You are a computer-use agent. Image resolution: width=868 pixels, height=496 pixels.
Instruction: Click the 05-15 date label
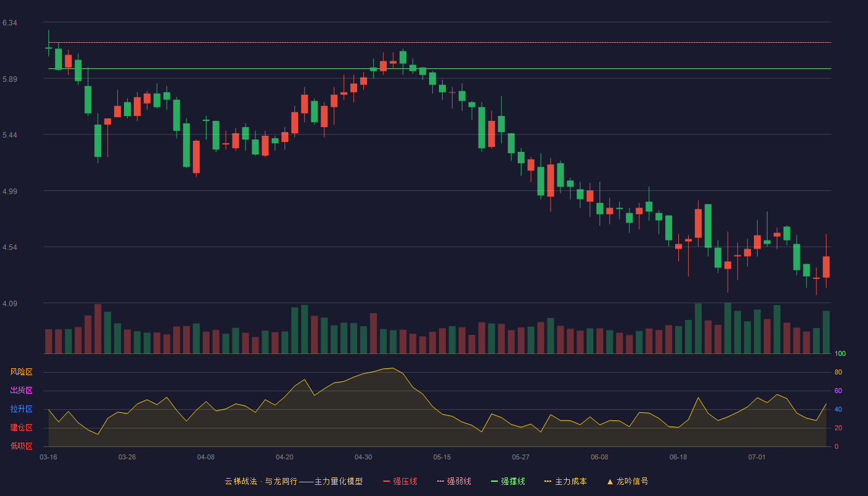pyautogui.click(x=442, y=457)
